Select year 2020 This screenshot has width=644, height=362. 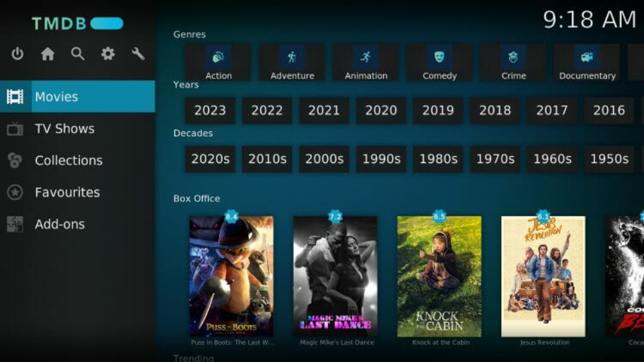point(381,111)
